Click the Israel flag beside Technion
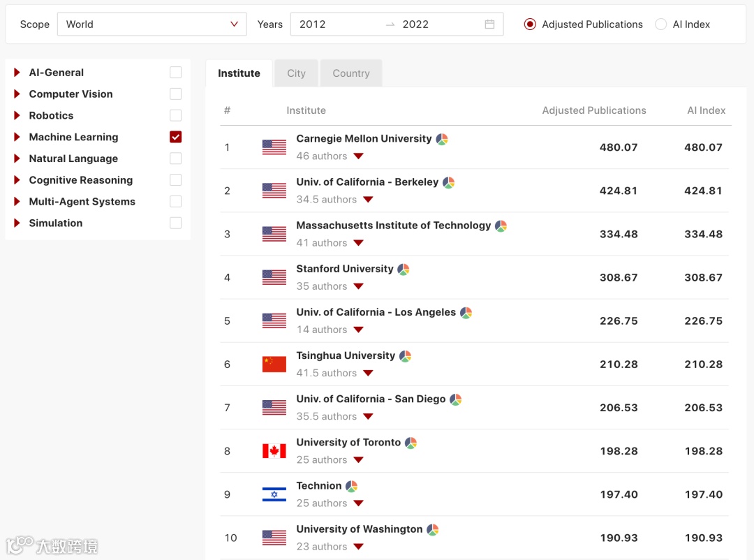Viewport: 754px width, 560px height. tap(274, 494)
